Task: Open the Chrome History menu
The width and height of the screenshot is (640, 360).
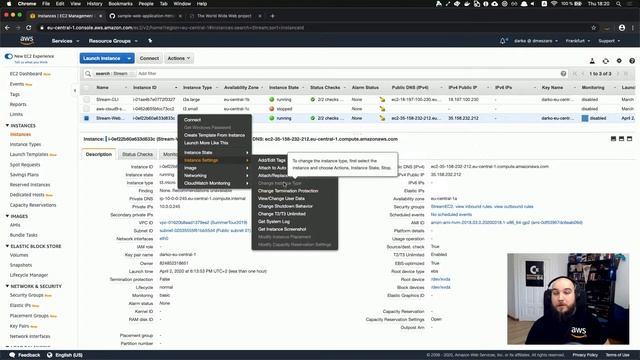Action: (94, 4)
